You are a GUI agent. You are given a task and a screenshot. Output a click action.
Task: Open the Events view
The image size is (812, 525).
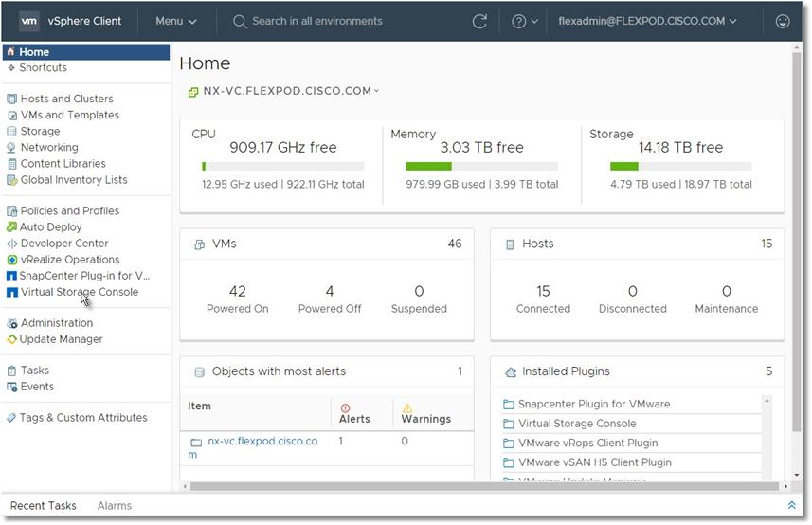(x=37, y=387)
